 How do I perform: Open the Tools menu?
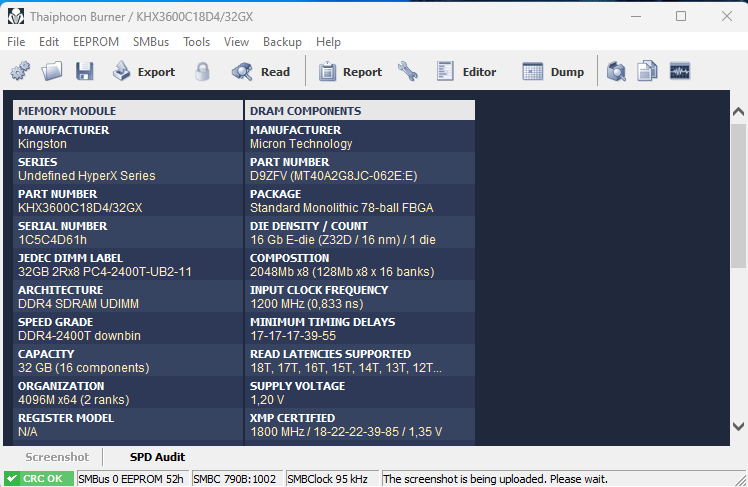coord(197,42)
